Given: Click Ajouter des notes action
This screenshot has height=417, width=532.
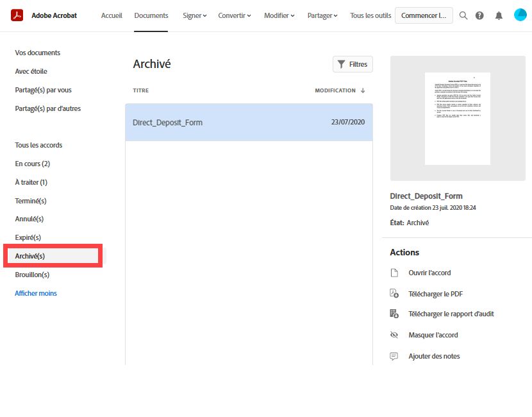Looking at the screenshot, I should (435, 356).
